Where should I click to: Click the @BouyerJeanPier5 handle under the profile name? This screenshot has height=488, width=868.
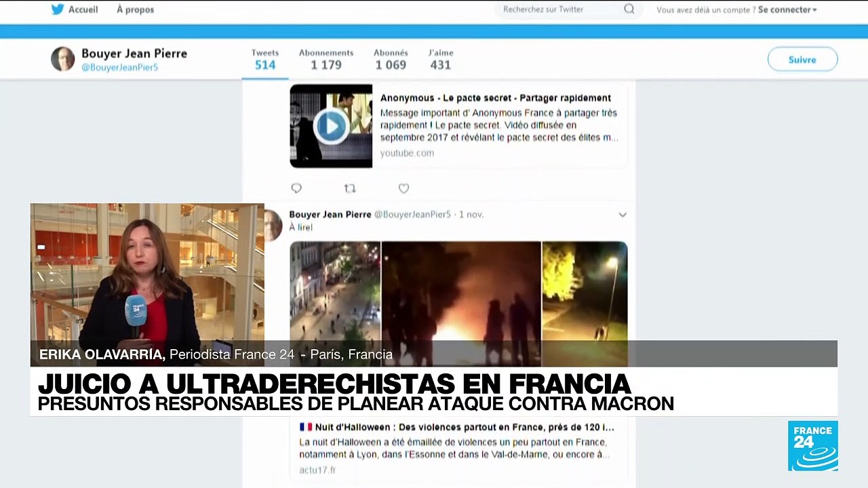click(x=119, y=68)
